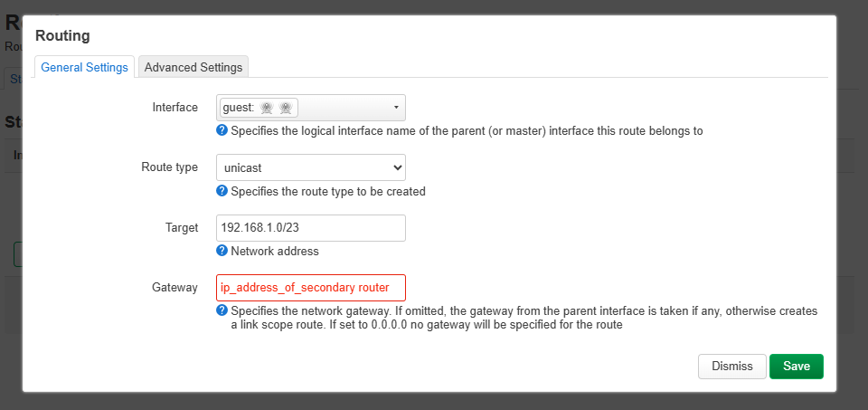Screen dimensions: 868x410
Task: Save the routing settings
Action: [x=796, y=367]
